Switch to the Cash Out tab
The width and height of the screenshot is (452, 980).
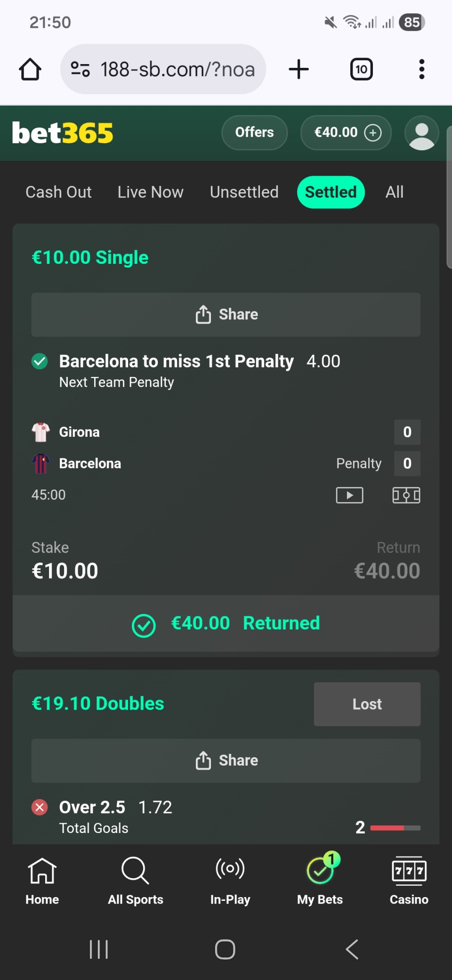(x=58, y=192)
